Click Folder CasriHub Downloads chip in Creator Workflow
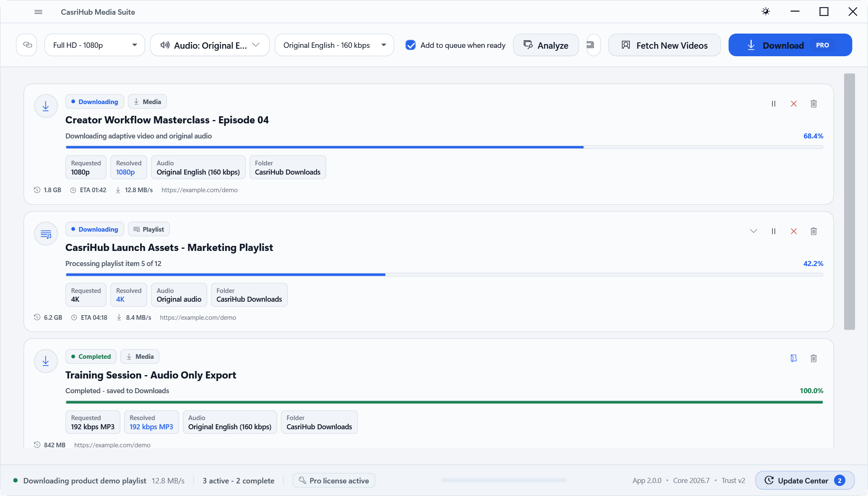Image resolution: width=868 pixels, height=496 pixels. 288,167
